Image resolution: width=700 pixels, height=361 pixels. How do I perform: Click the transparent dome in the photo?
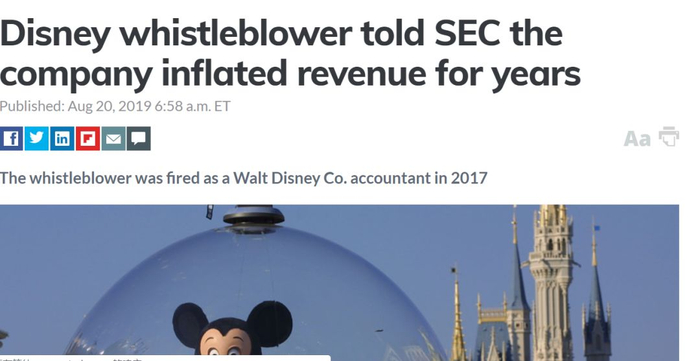[254, 290]
